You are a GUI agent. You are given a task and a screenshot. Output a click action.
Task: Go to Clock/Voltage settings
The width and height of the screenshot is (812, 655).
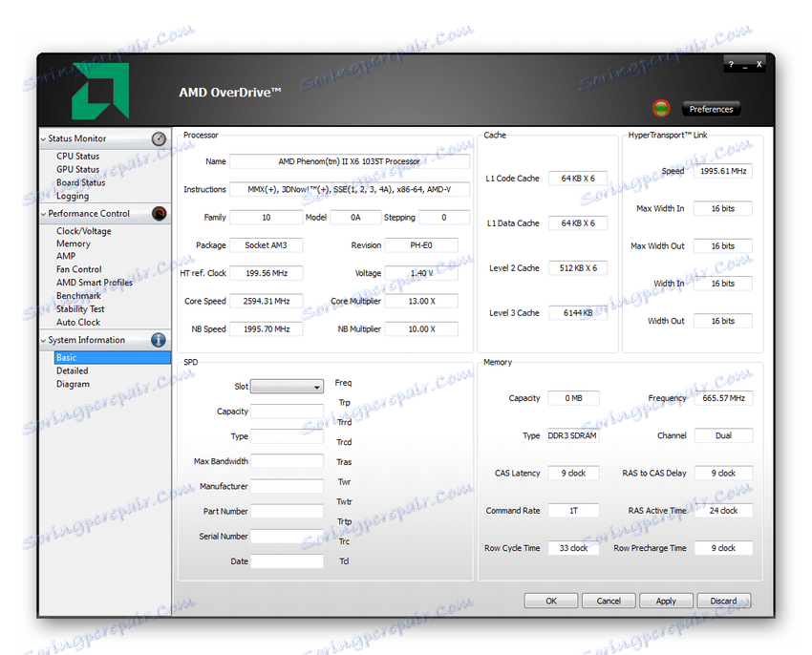(84, 231)
